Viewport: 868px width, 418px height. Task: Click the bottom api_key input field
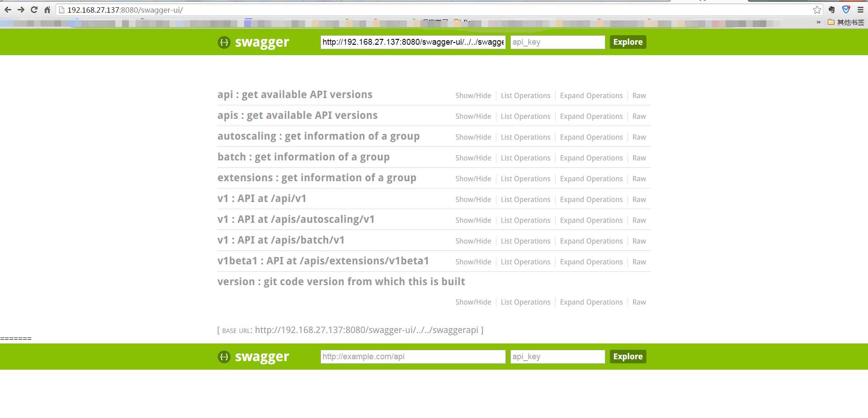point(557,357)
